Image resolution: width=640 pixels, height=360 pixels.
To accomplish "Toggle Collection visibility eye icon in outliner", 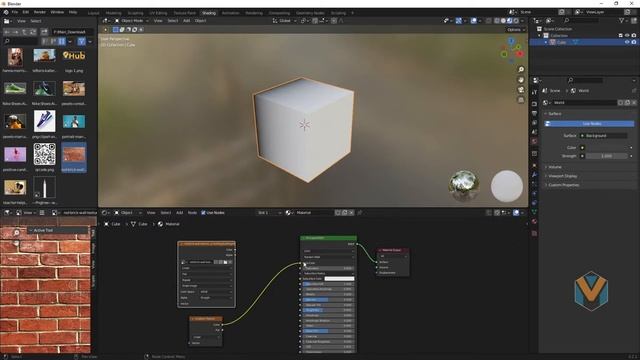I will point(627,36).
